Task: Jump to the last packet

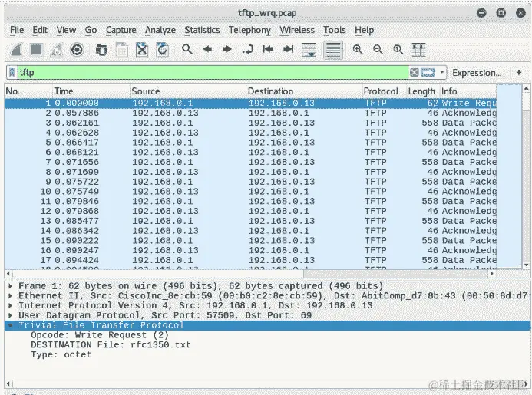Action: (x=289, y=50)
